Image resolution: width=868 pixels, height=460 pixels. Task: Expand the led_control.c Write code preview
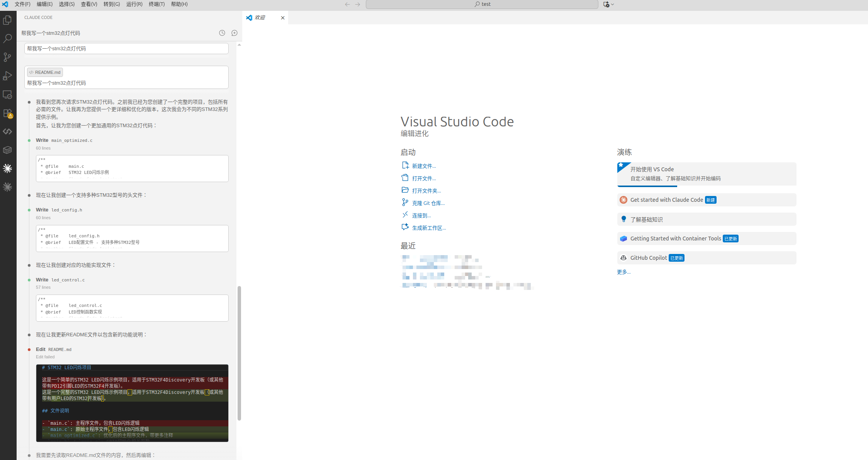click(132, 308)
